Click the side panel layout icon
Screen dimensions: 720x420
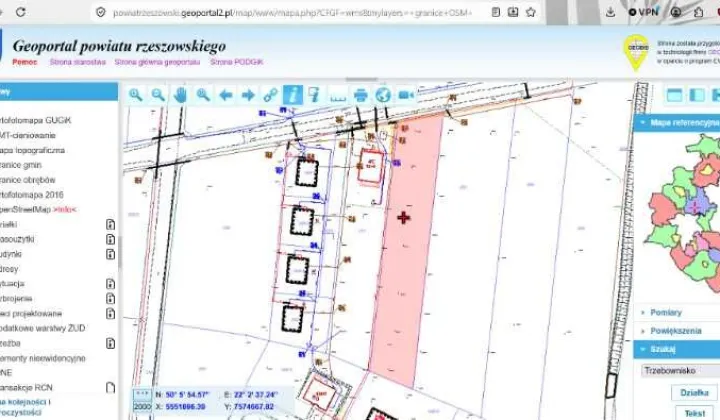[x=697, y=95]
